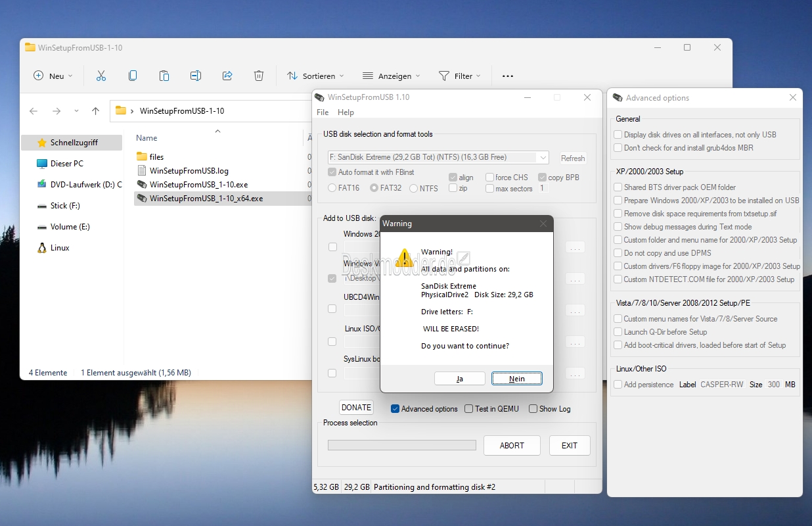Open the USB disk selection combo box
Screen dimensions: 812x526
pyautogui.click(x=438, y=158)
